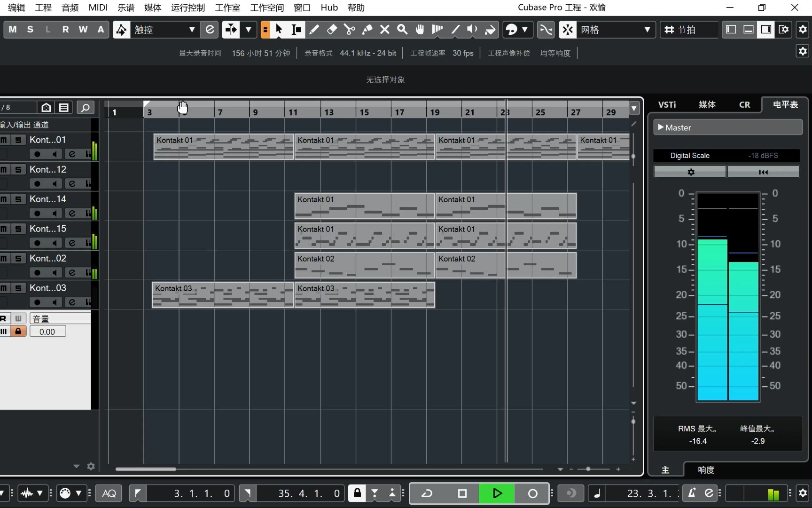Click the Stop button
The height and width of the screenshot is (508, 812).
(462, 493)
